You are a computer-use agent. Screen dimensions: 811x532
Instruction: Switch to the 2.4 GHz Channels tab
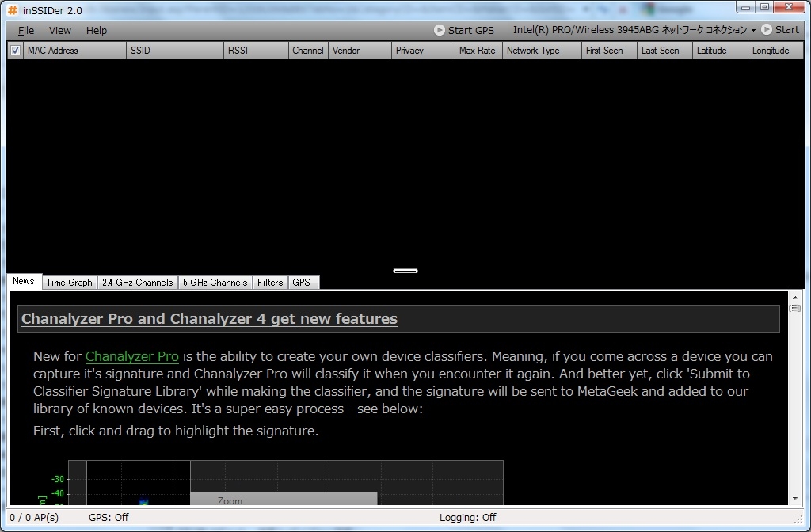pos(138,283)
